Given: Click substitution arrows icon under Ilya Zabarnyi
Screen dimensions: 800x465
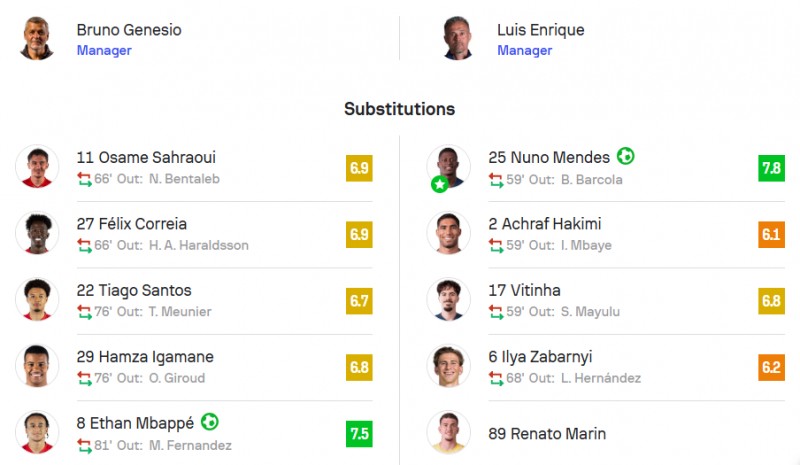Looking at the screenshot, I should click(x=496, y=378).
